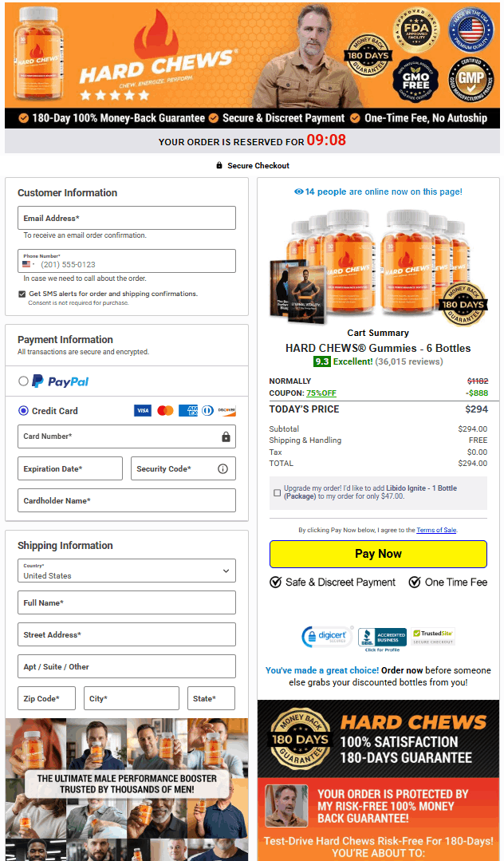This screenshot has height=861, width=504.
Task: Click the BBB Accredited Business badge
Action: 382,638
